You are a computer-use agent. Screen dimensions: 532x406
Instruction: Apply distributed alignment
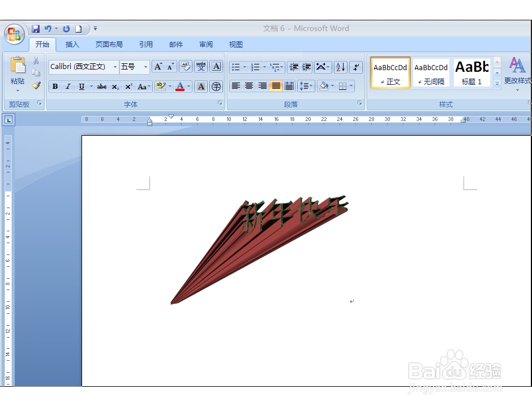click(x=289, y=86)
